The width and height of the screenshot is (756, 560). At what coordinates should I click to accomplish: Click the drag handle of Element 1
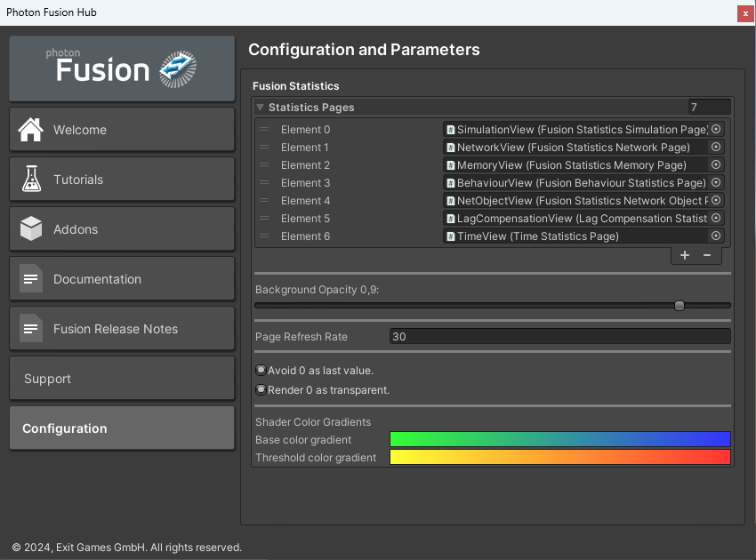point(264,147)
